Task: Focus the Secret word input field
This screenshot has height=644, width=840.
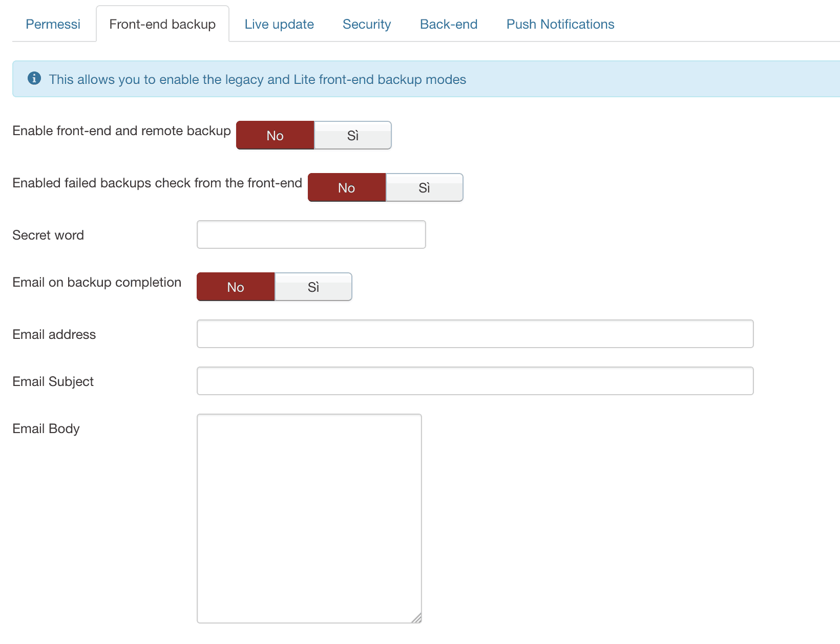Action: pyautogui.click(x=311, y=234)
